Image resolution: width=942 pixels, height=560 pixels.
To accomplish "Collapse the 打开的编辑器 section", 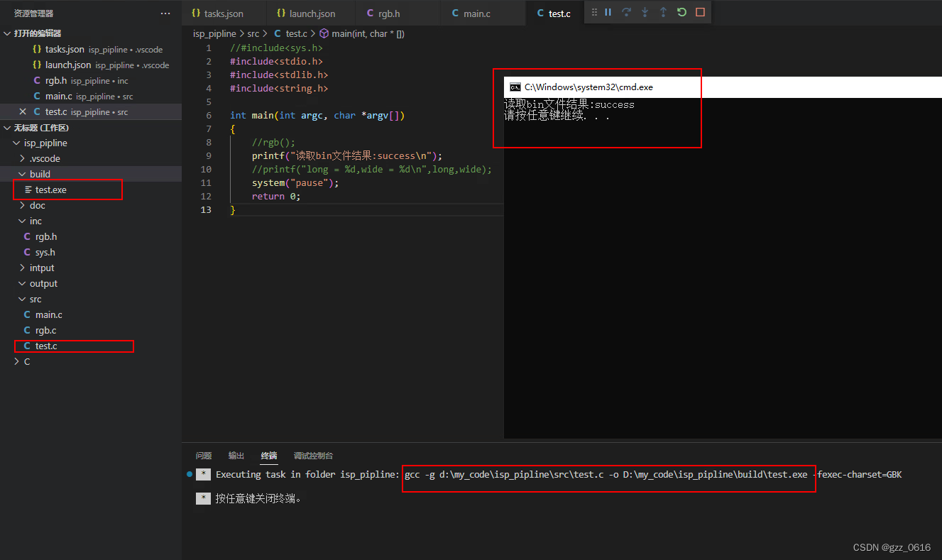I will 7,33.
